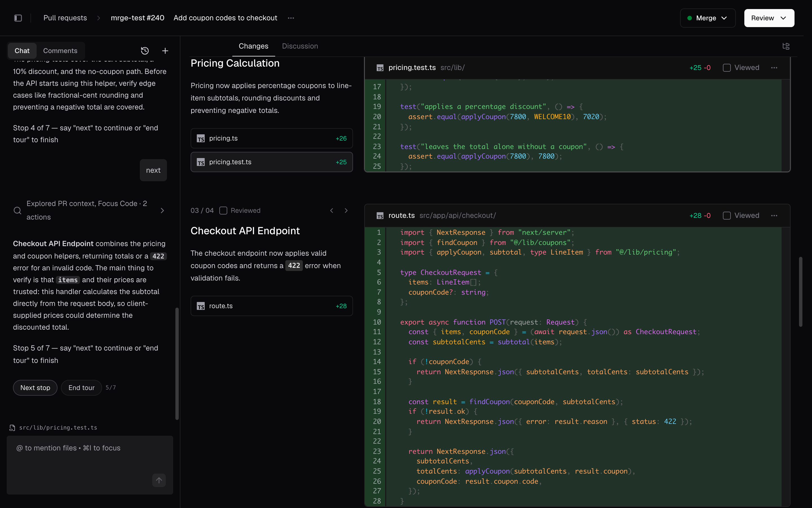Image resolution: width=812 pixels, height=508 pixels.
Task: Open the Discussion tab
Action: (x=300, y=46)
